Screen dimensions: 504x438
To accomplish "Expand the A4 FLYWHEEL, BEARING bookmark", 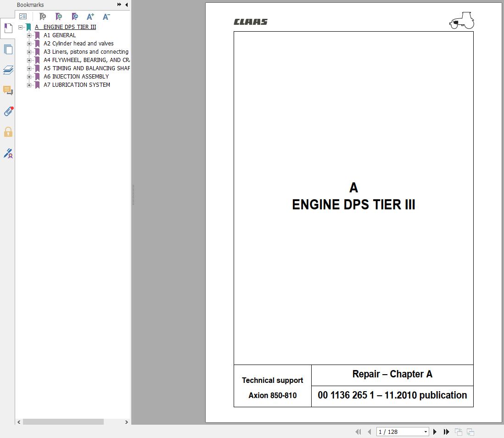I will (29, 60).
